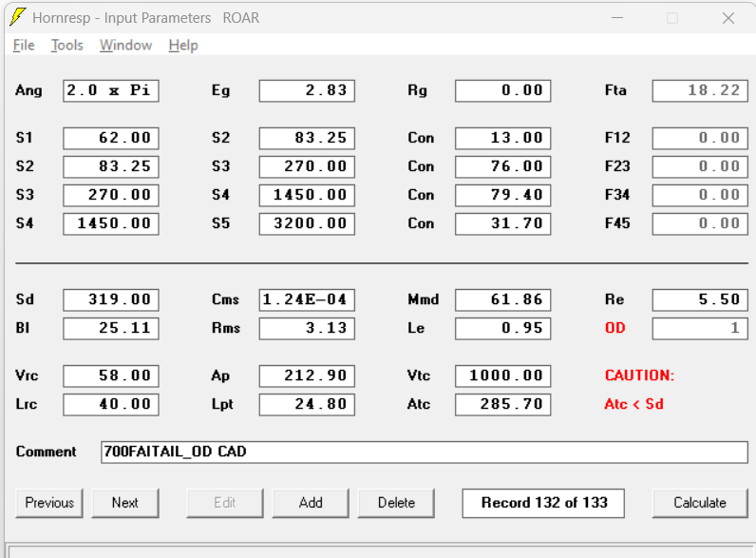This screenshot has width=756, height=558.
Task: Select the Re field with 5.50
Action: 700,299
